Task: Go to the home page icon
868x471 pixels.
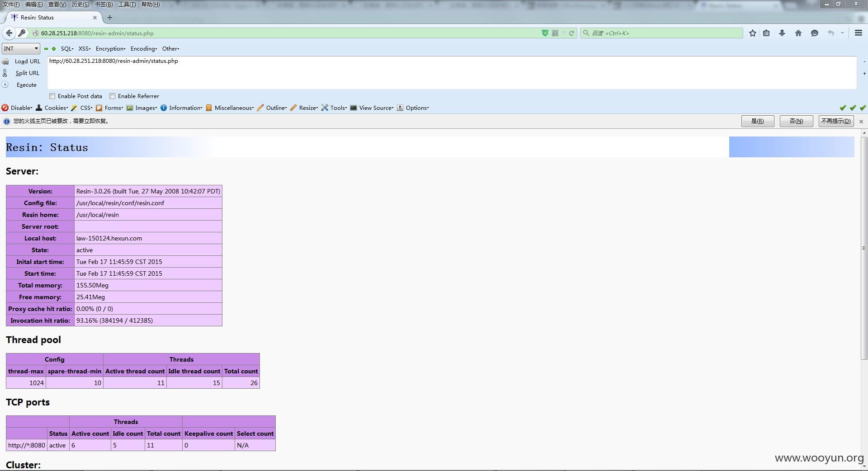Action: coord(798,33)
